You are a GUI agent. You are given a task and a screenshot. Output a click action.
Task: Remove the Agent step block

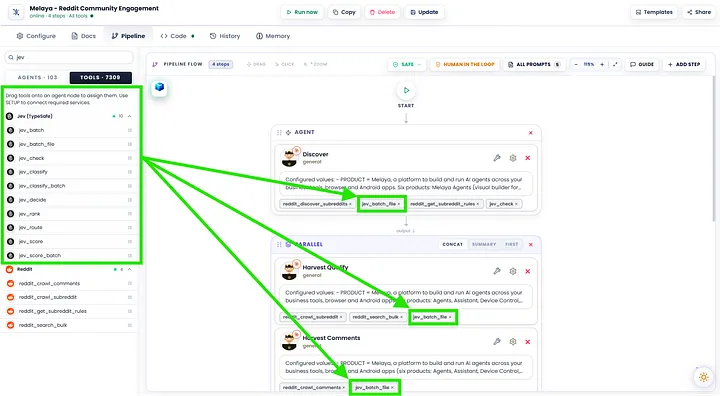coord(531,133)
